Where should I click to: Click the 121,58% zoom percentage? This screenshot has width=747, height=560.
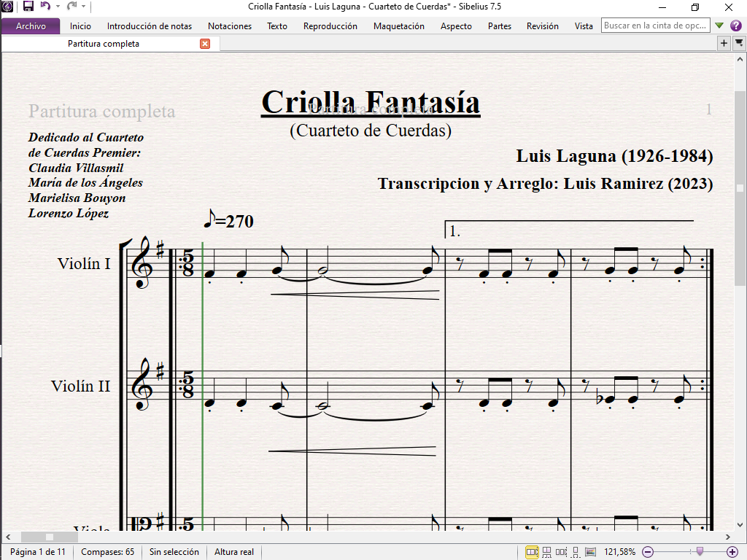619,552
